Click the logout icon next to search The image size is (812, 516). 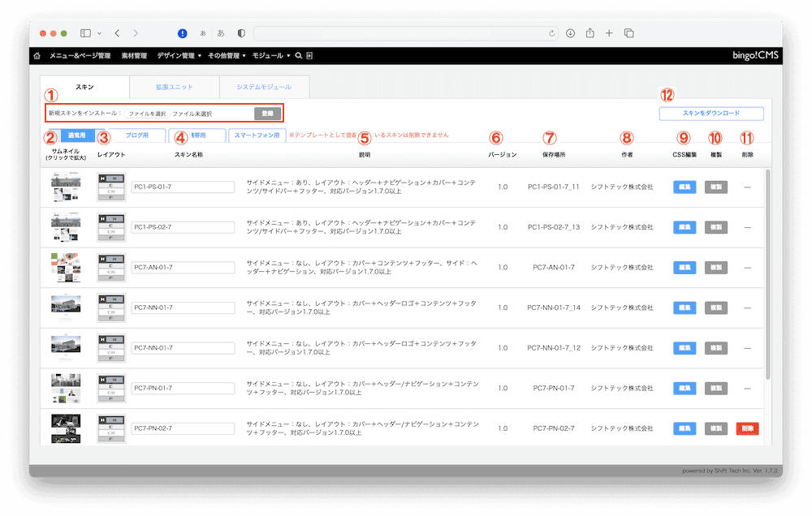pos(309,56)
